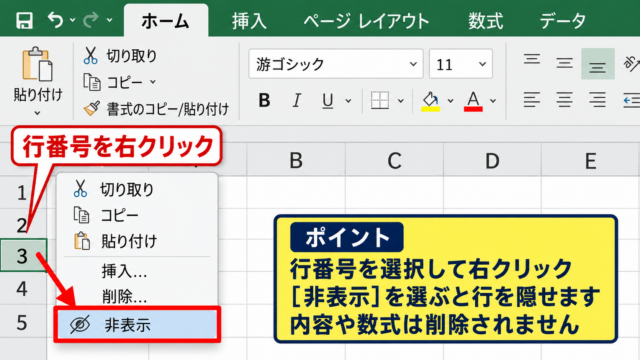Align text left
The height and width of the screenshot is (360, 640).
(531, 100)
